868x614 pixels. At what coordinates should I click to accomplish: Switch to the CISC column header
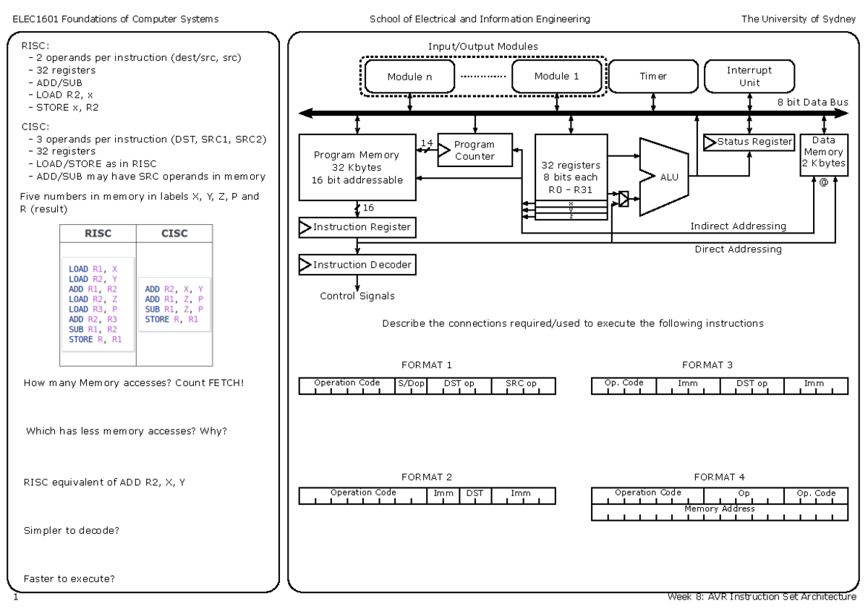tap(174, 233)
